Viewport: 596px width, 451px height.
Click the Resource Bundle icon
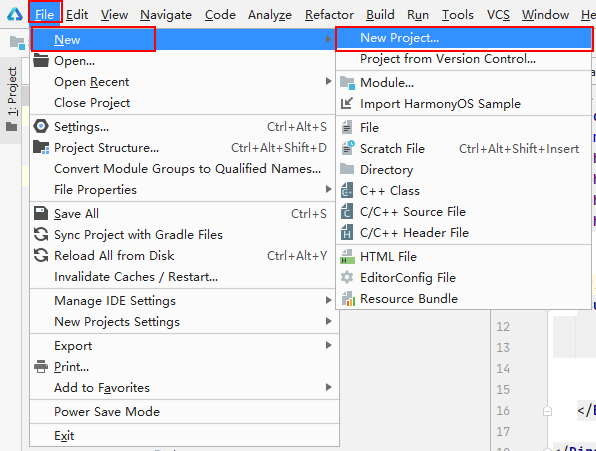coord(348,299)
